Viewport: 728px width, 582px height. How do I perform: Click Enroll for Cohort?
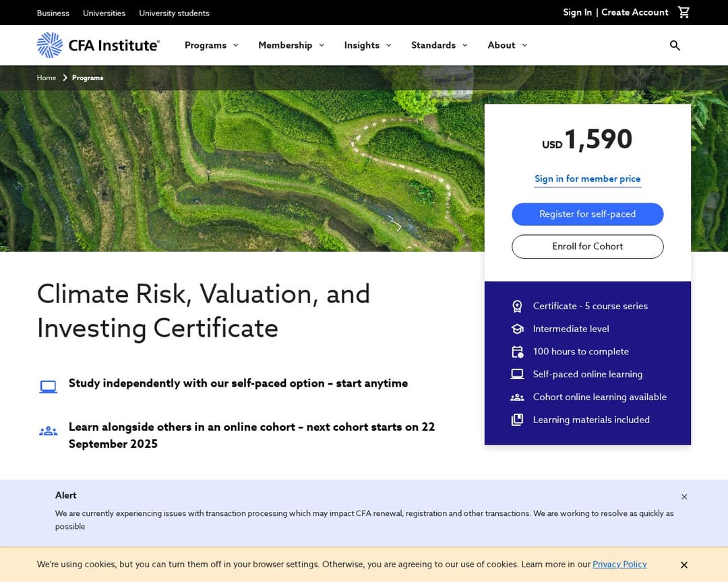[587, 246]
